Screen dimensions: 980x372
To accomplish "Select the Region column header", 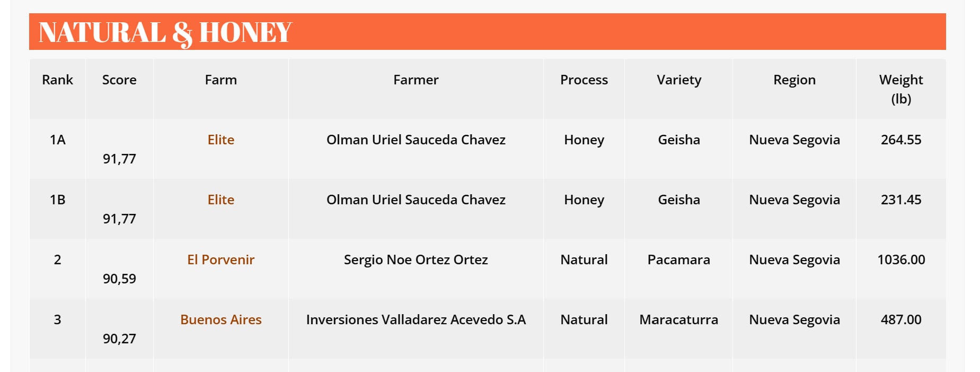I will tap(794, 80).
